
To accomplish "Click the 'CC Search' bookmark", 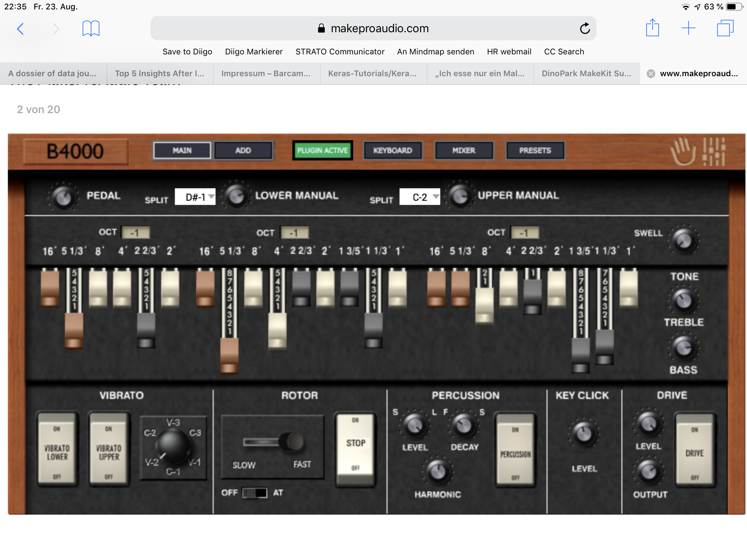I will (x=564, y=52).
